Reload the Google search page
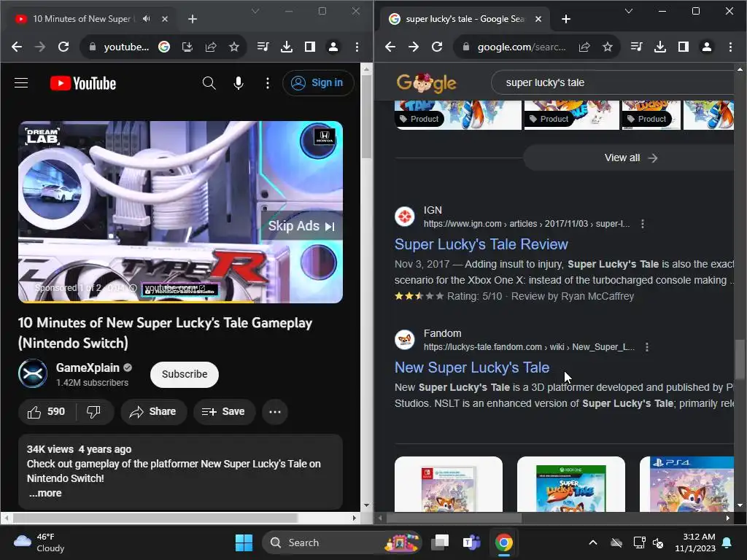The image size is (747, 560). coord(437,47)
